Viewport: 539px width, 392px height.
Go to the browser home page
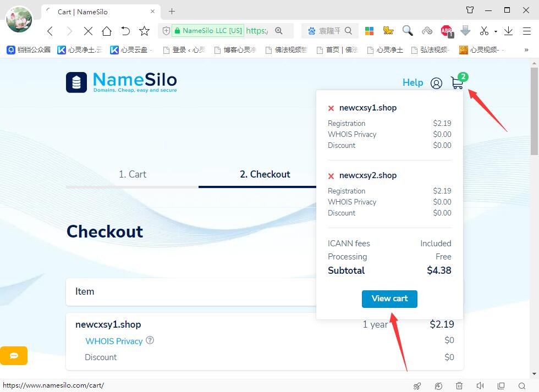click(107, 31)
